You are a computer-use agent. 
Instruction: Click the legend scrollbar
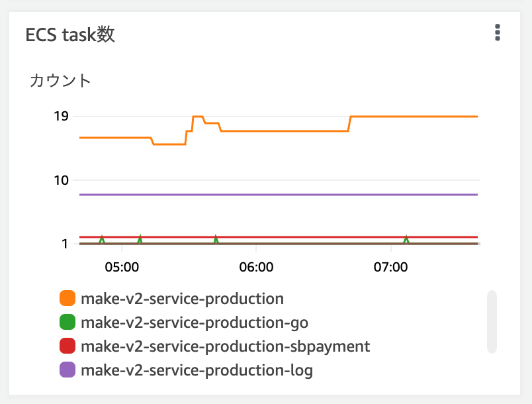click(x=492, y=321)
